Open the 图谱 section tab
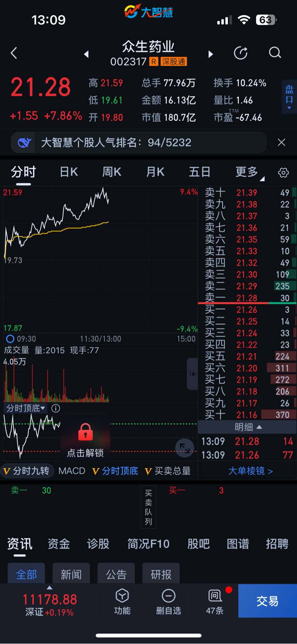The height and width of the screenshot is (644, 297). [x=238, y=544]
